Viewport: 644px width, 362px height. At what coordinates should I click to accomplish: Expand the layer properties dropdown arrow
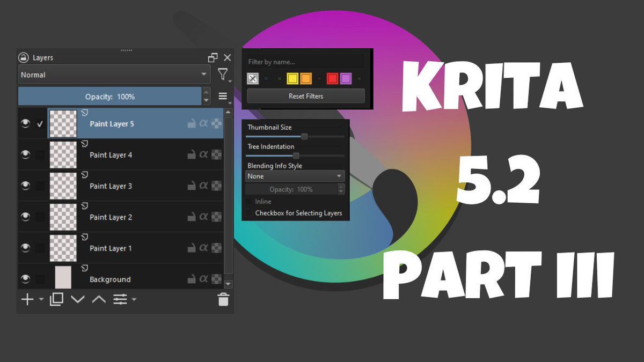point(134,299)
